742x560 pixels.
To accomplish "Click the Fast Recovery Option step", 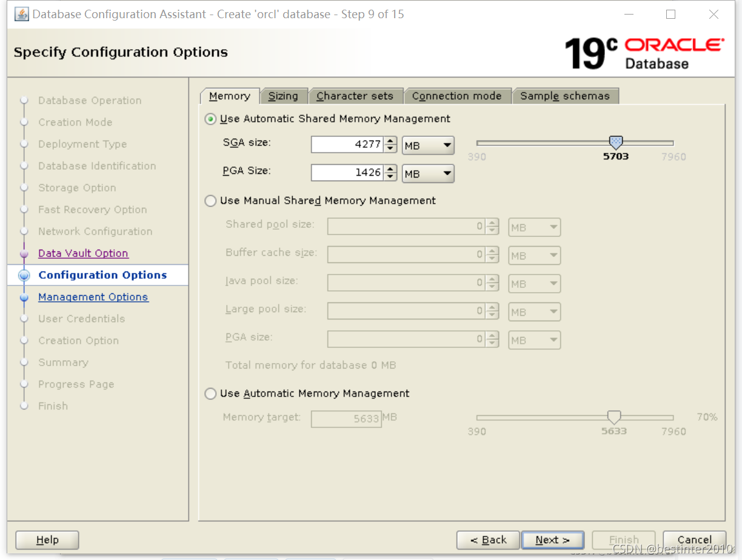I will (92, 210).
